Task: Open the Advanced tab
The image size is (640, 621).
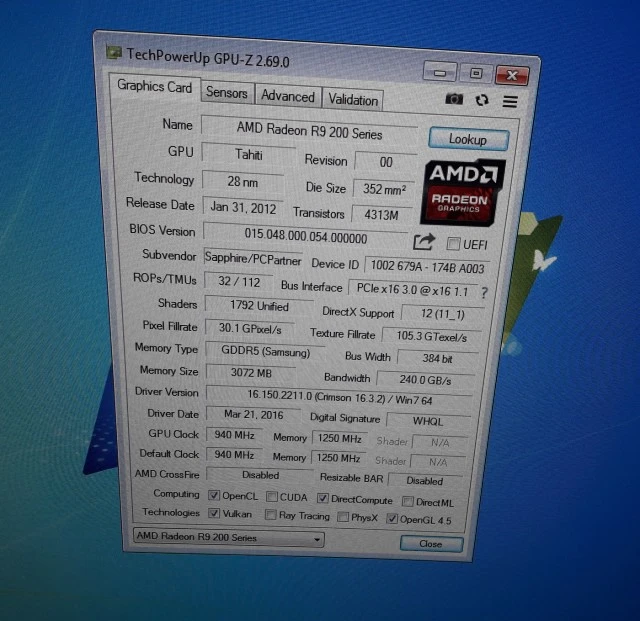Action: click(288, 96)
